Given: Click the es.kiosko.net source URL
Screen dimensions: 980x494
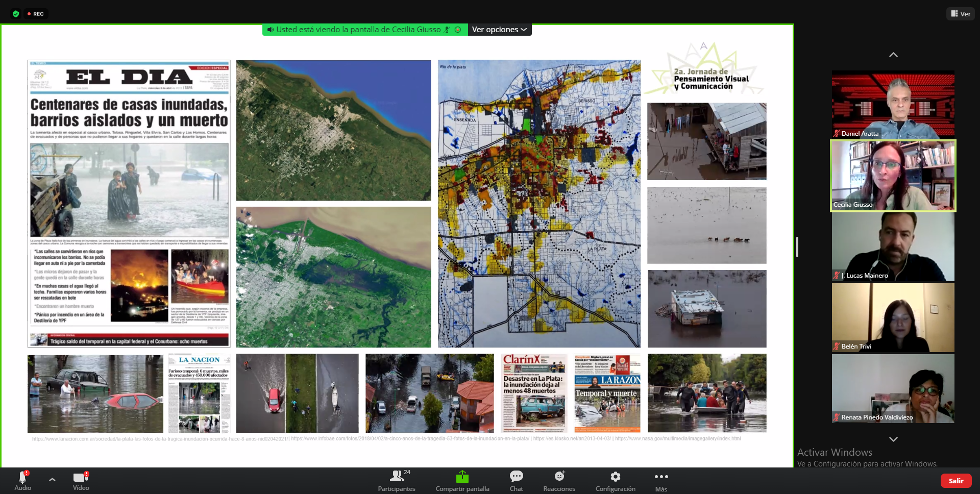Looking at the screenshot, I should [572, 438].
